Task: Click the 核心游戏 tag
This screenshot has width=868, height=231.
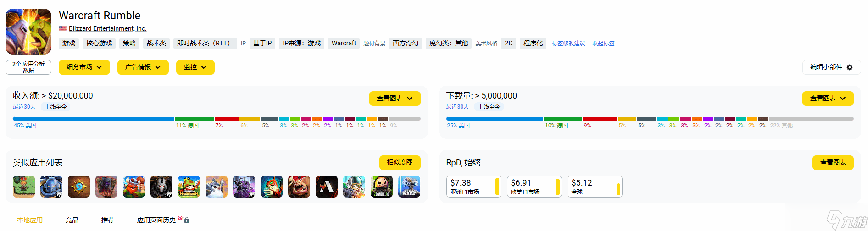Action: 99,43
